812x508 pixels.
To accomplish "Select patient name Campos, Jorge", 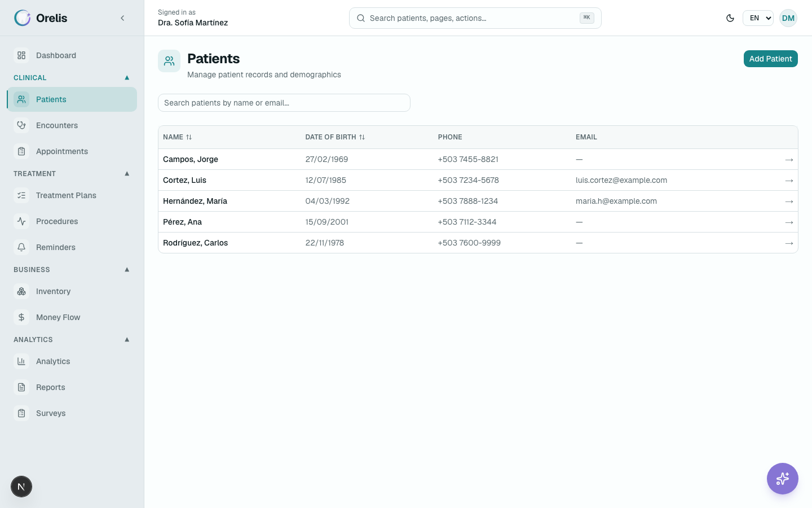I will pos(191,159).
